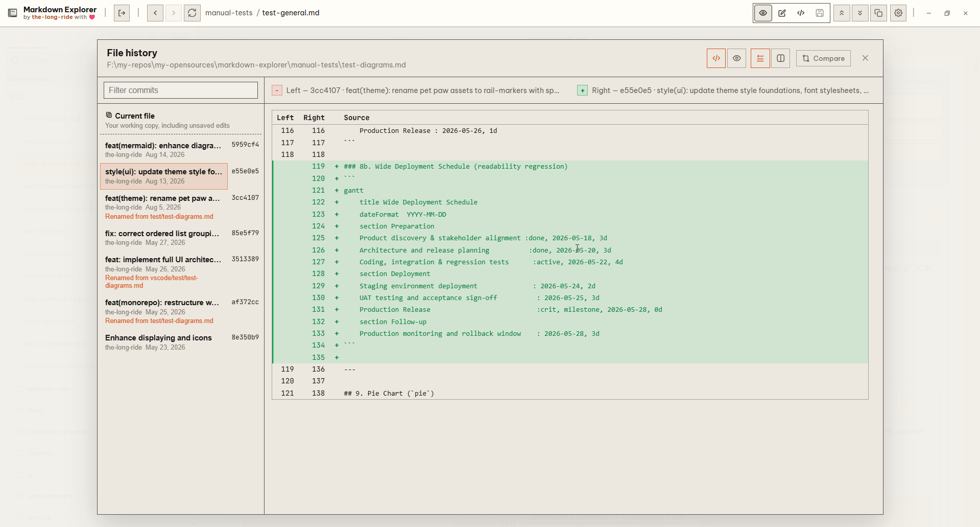Select the Current file entry
Image resolution: width=980 pixels, height=527 pixels.
[181, 120]
